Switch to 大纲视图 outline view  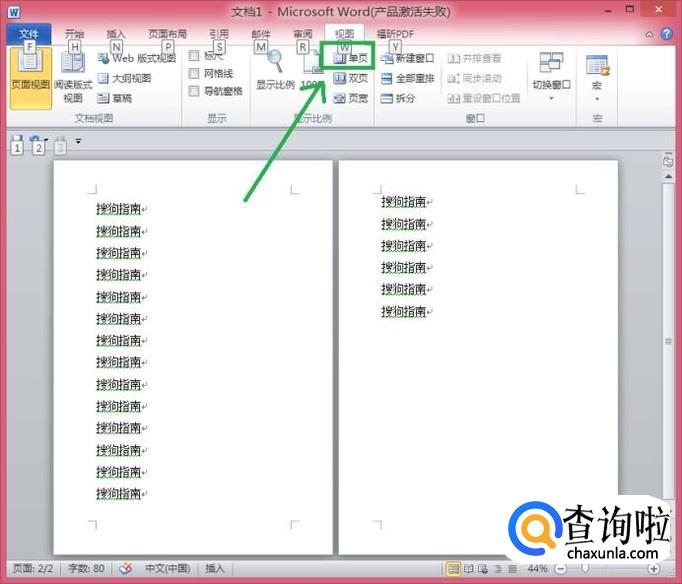coord(124,78)
